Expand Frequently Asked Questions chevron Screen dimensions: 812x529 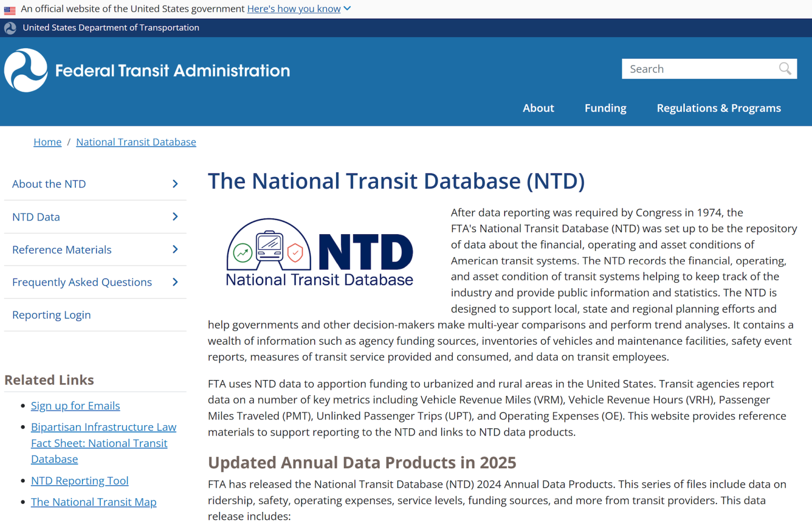175,282
